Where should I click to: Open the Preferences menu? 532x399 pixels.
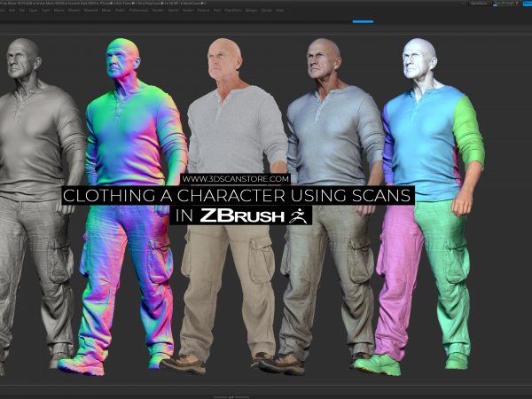pyautogui.click(x=138, y=10)
